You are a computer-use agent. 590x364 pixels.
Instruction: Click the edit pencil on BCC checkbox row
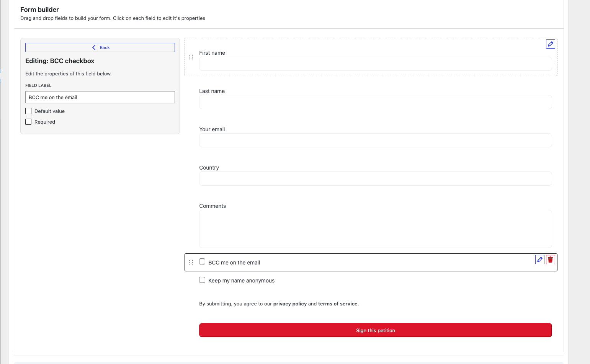click(539, 260)
